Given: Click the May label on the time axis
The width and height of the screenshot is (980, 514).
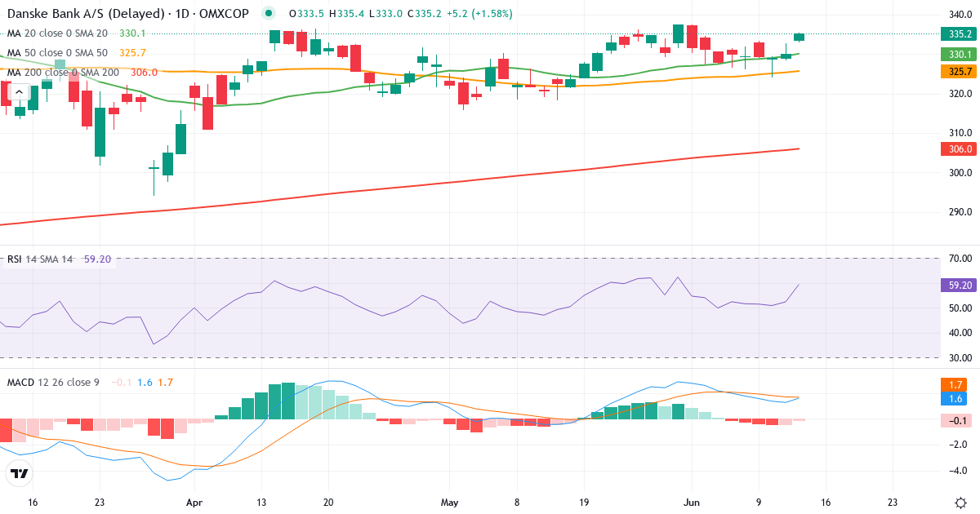Looking at the screenshot, I should pos(450,503).
